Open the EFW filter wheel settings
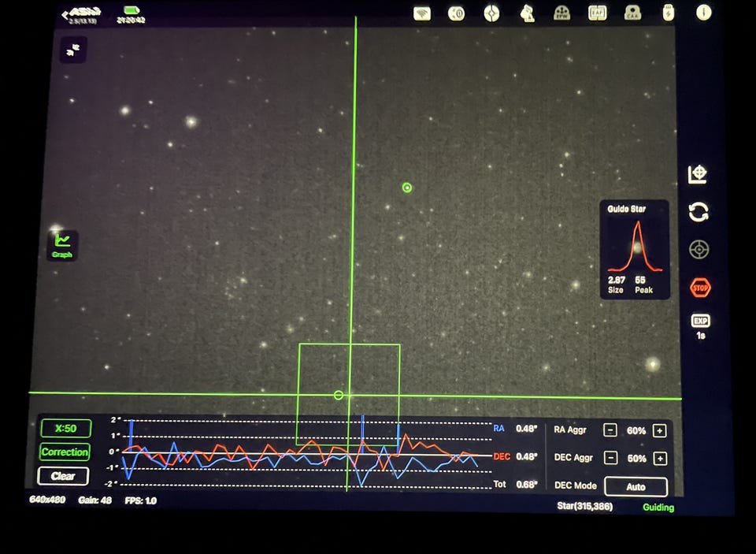Viewport: 756px width, 554px height. pos(562,13)
